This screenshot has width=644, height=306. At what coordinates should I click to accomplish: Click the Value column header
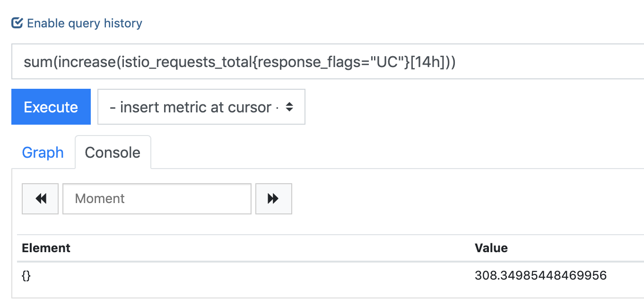click(x=491, y=248)
